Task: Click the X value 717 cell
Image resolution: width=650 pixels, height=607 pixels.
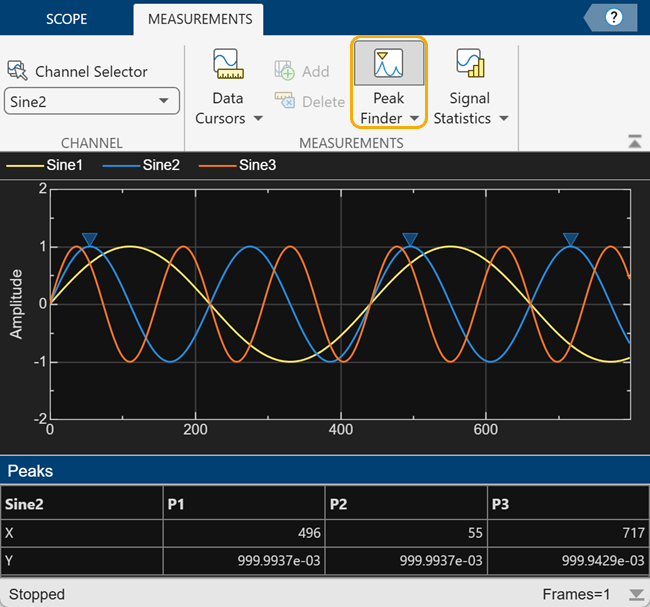Action: (568, 533)
